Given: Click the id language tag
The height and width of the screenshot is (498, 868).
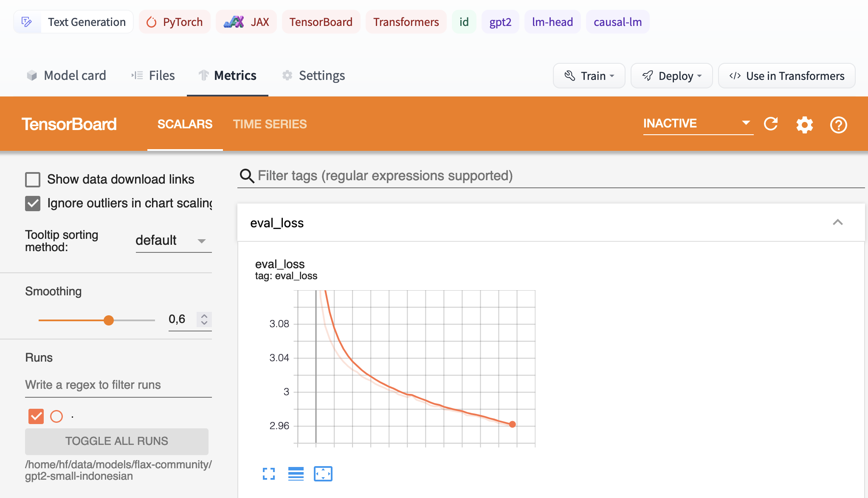Looking at the screenshot, I should 464,22.
